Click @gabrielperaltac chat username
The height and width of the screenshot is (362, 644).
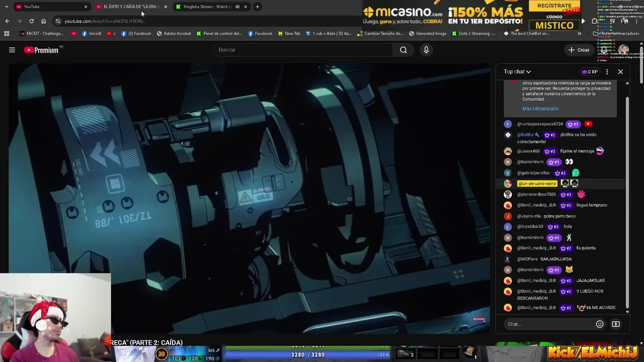(534, 173)
